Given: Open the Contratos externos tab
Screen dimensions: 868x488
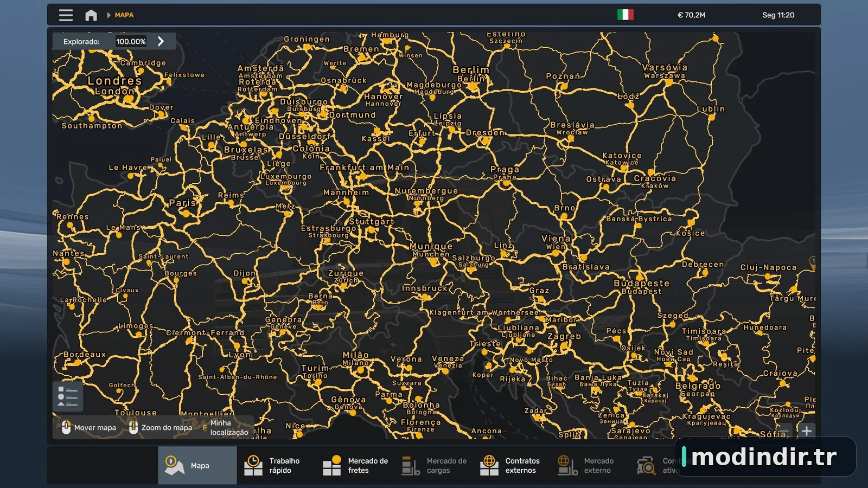Looking at the screenshot, I should [x=512, y=465].
